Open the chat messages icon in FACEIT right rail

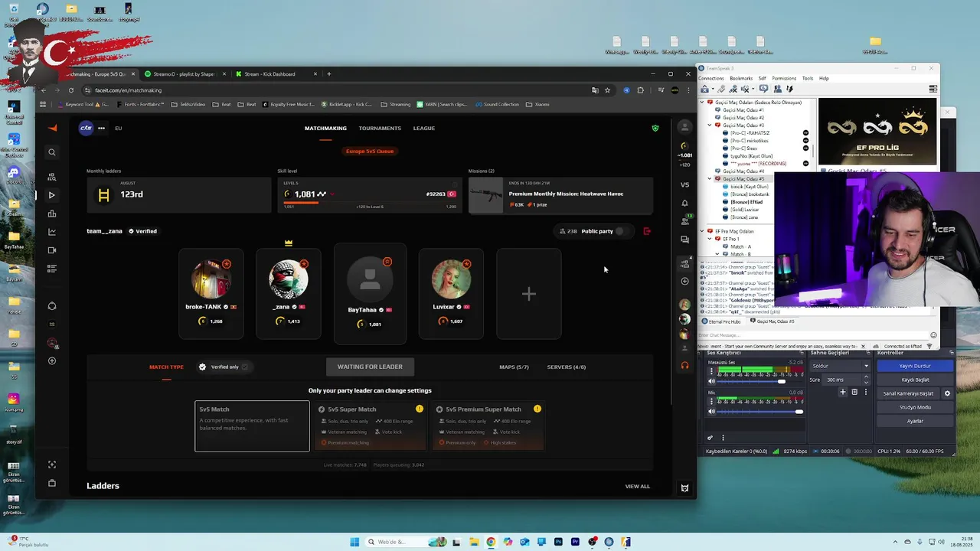click(x=684, y=240)
